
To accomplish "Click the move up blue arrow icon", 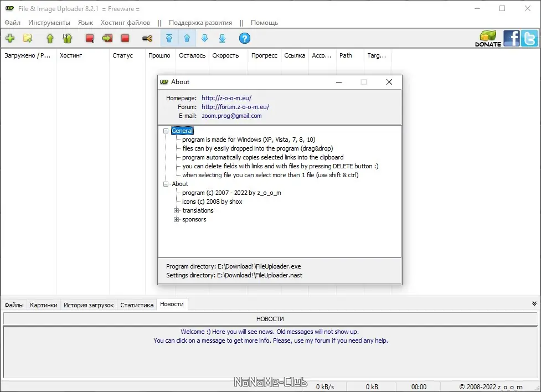I will click(187, 38).
